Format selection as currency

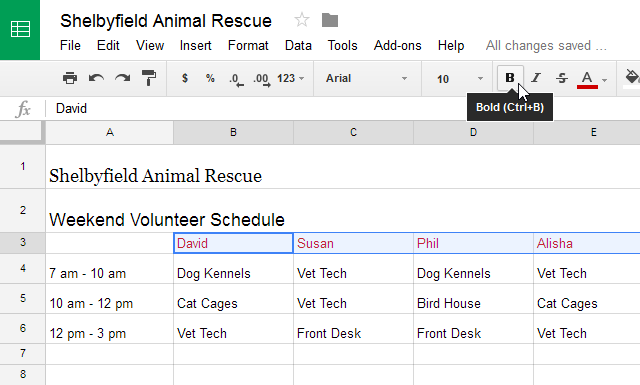[x=185, y=78]
